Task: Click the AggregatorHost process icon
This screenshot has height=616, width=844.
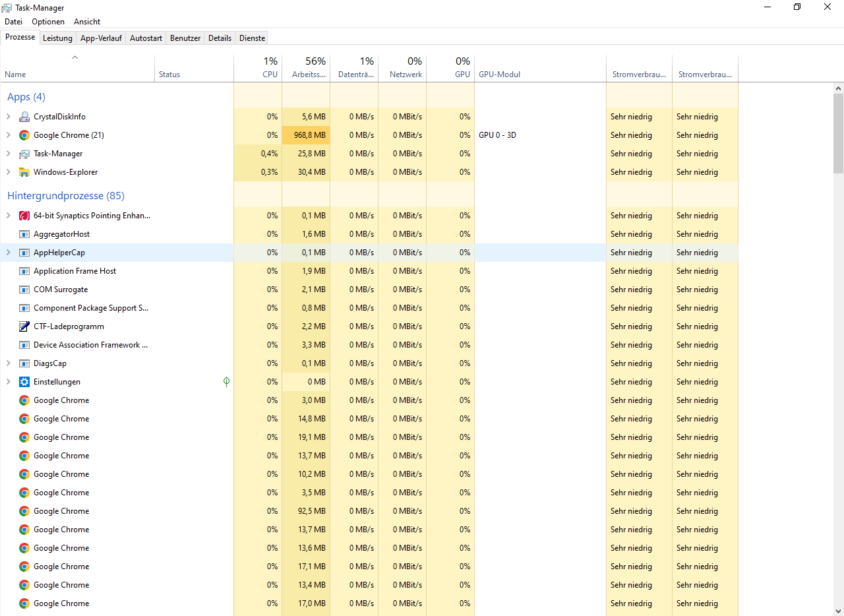Action: [24, 234]
